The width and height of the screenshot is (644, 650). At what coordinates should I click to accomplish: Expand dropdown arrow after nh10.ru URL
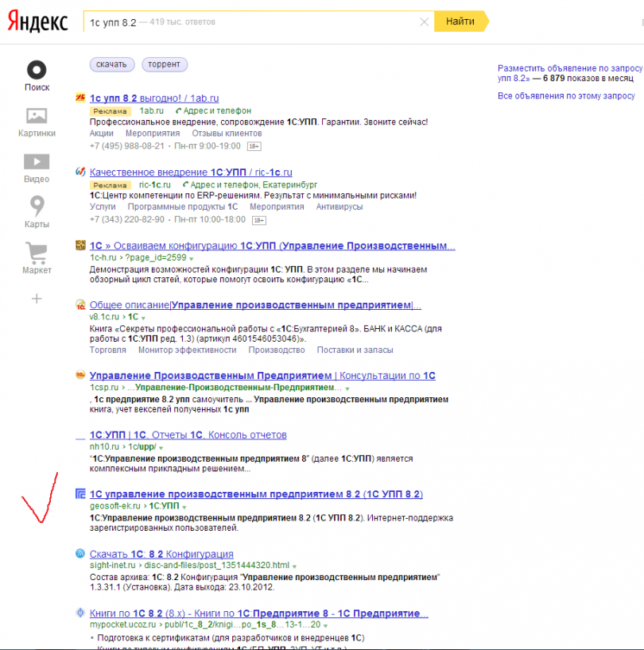pos(161,448)
